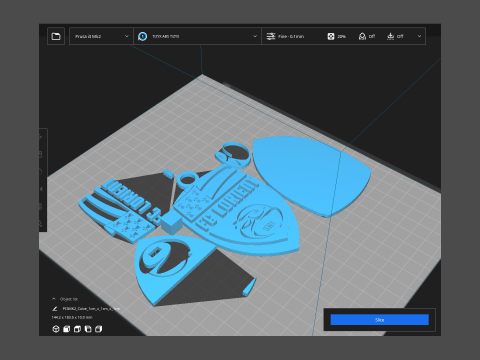The height and width of the screenshot is (360, 480).
Task: Click the extruder material circle icon
Action: [x=143, y=36]
